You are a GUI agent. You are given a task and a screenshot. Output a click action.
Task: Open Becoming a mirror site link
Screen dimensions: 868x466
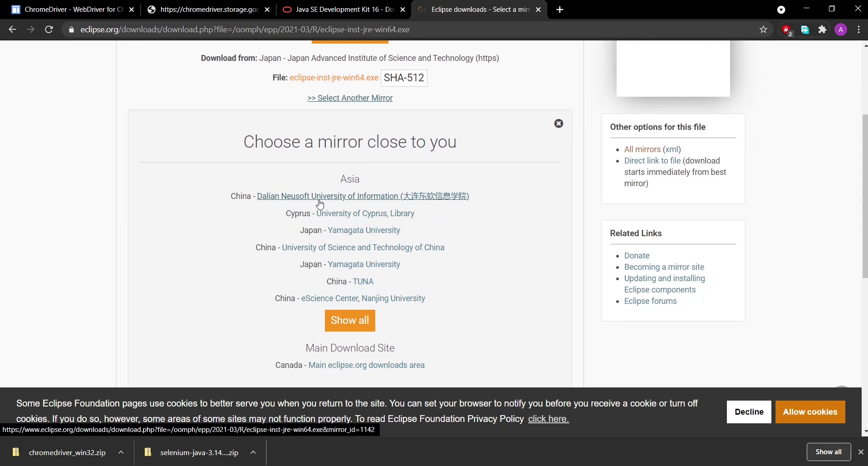point(664,267)
